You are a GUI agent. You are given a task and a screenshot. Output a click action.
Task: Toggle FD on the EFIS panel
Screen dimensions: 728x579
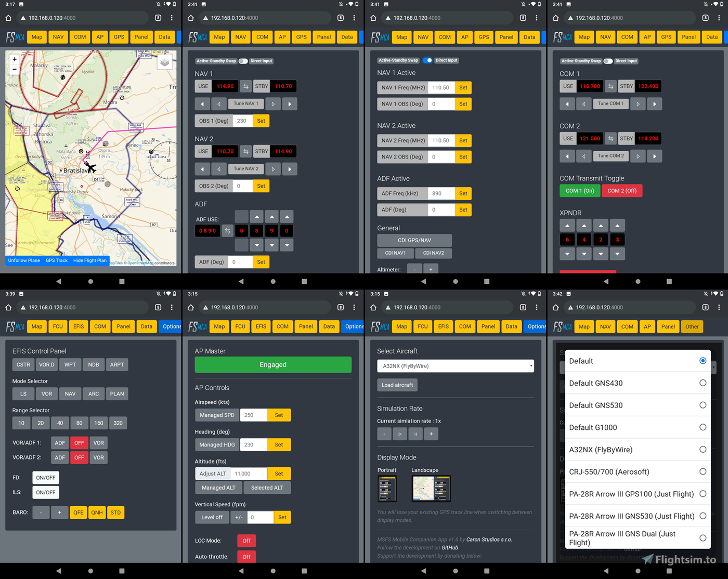pos(45,477)
